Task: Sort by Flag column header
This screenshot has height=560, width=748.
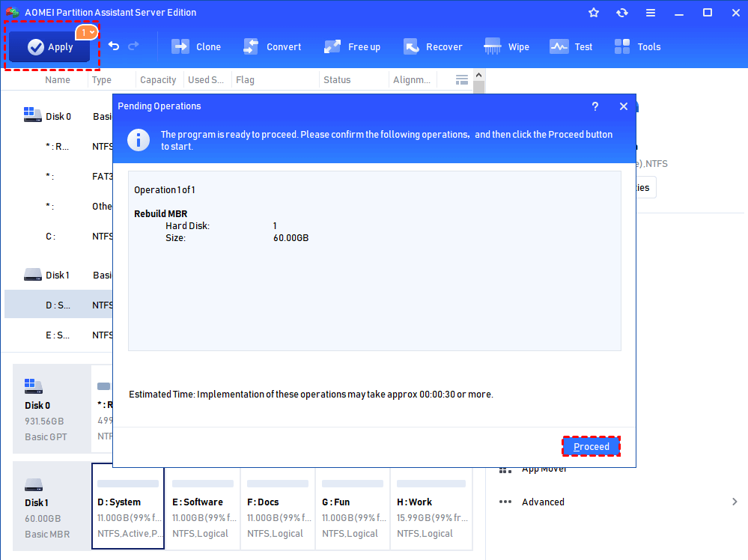Action: coord(245,79)
